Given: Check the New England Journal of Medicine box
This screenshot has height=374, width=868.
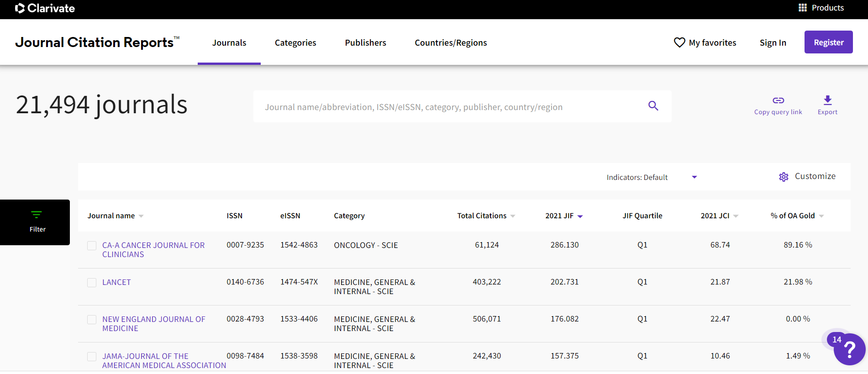Looking at the screenshot, I should pyautogui.click(x=92, y=320).
